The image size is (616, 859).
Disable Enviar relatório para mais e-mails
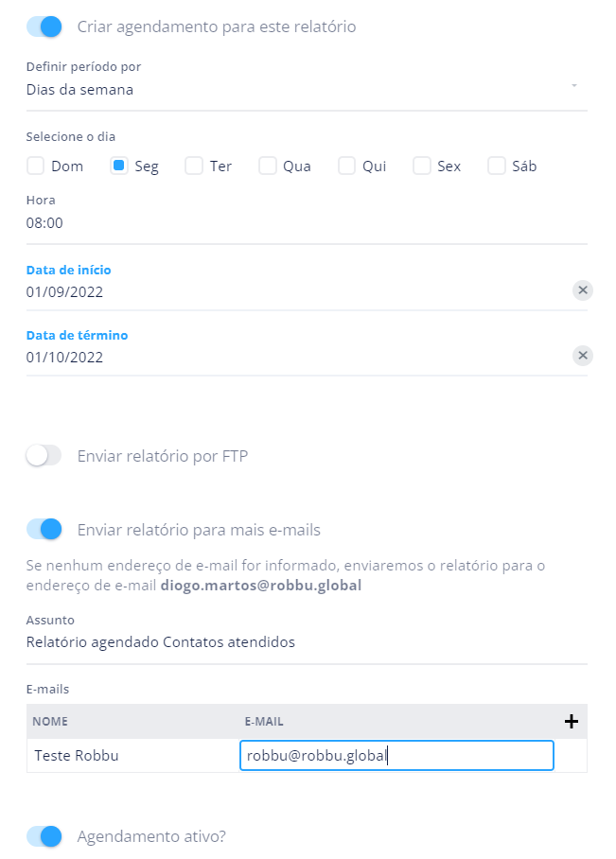pyautogui.click(x=44, y=529)
